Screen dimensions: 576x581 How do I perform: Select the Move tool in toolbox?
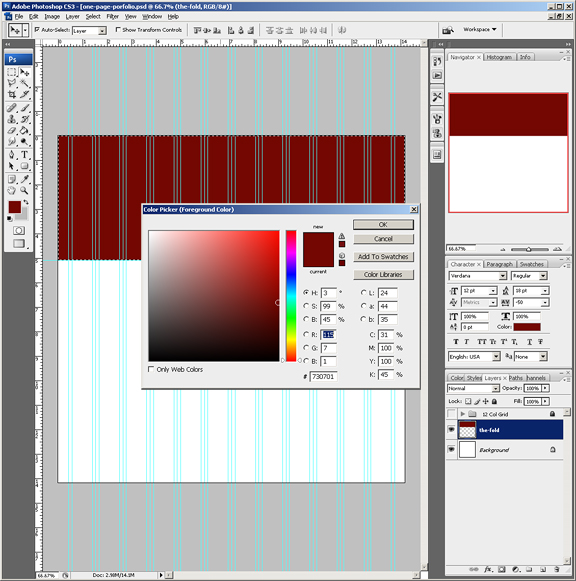pos(24,72)
